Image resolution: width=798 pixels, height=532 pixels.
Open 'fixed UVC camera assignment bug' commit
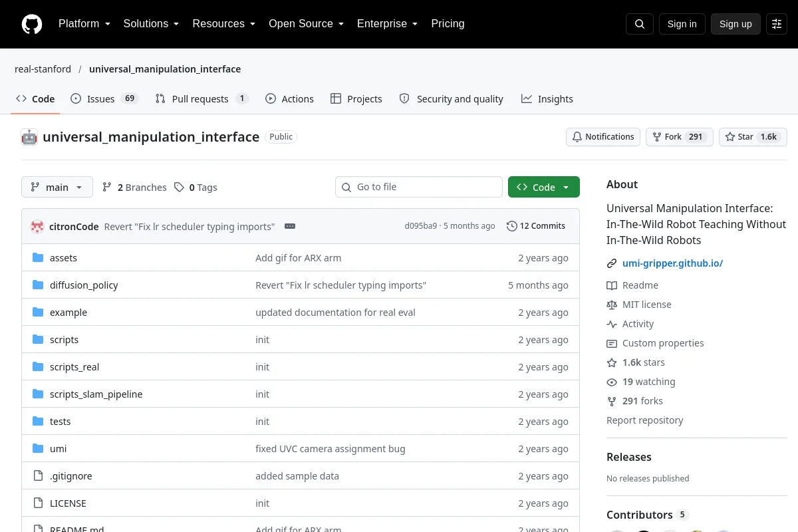click(330, 449)
